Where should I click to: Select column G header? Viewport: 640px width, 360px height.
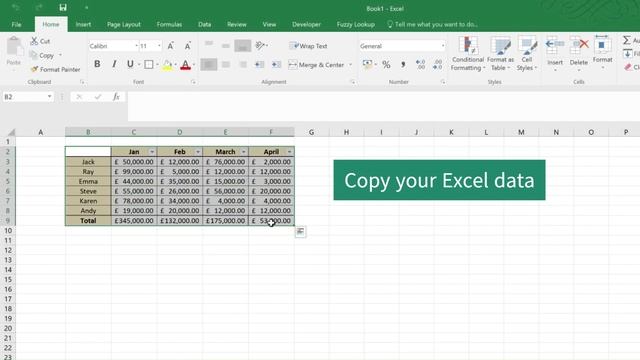pyautogui.click(x=311, y=132)
